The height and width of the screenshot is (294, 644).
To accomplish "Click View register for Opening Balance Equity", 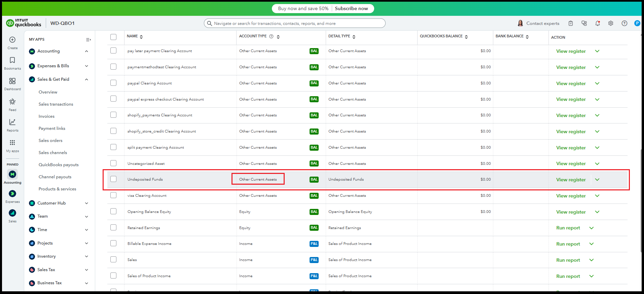I will [x=571, y=212].
